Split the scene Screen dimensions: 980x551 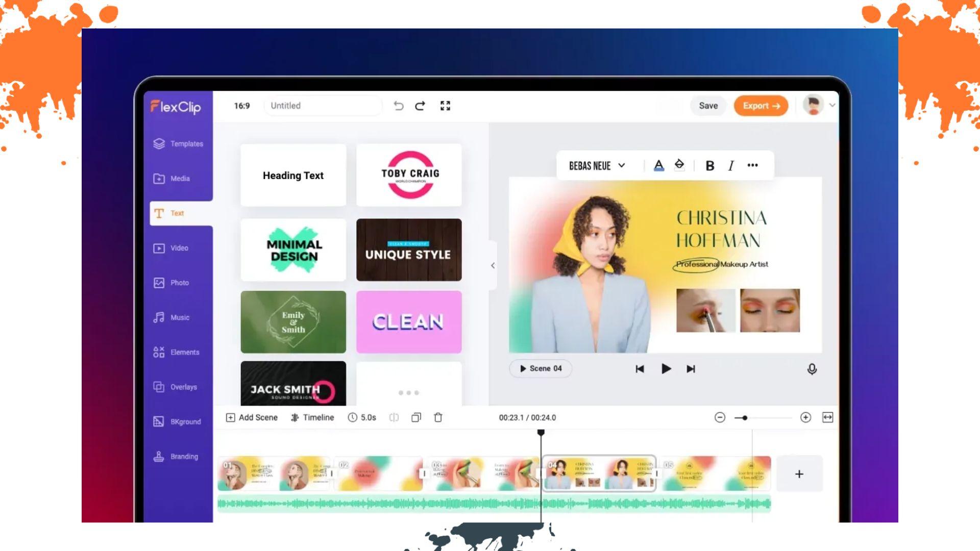(394, 417)
